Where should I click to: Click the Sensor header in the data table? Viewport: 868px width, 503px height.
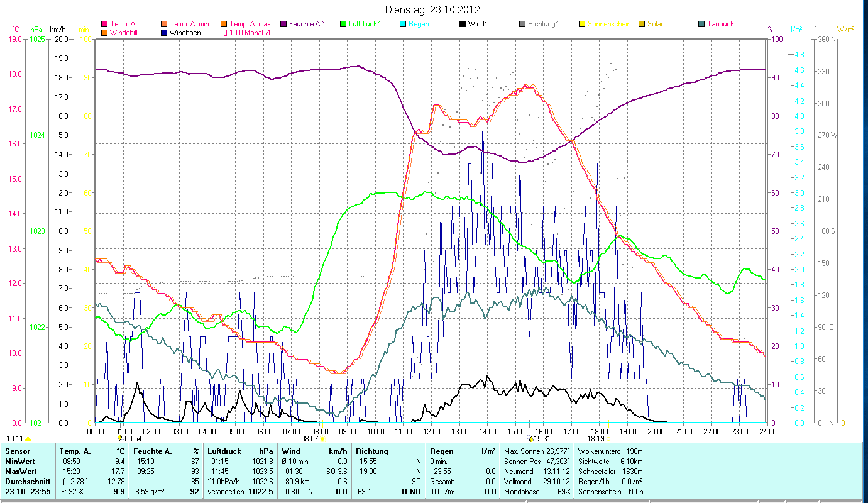click(17, 451)
